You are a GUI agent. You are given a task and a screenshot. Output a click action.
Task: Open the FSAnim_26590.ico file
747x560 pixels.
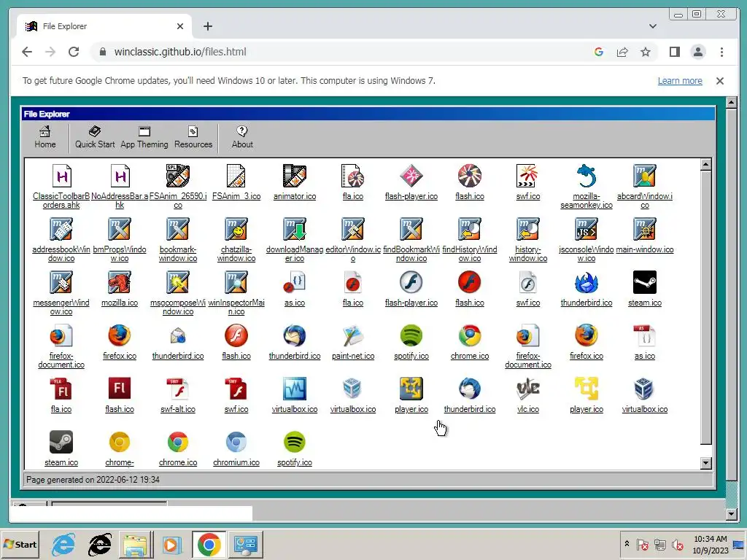click(x=178, y=187)
